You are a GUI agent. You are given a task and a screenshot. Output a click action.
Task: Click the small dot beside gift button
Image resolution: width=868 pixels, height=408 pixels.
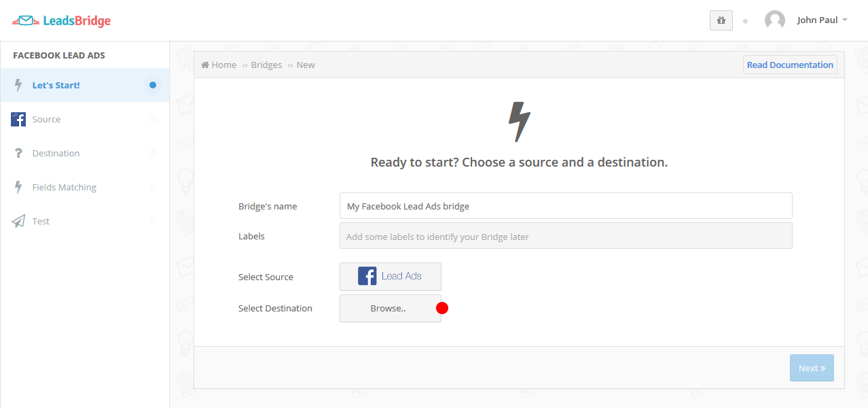point(745,21)
